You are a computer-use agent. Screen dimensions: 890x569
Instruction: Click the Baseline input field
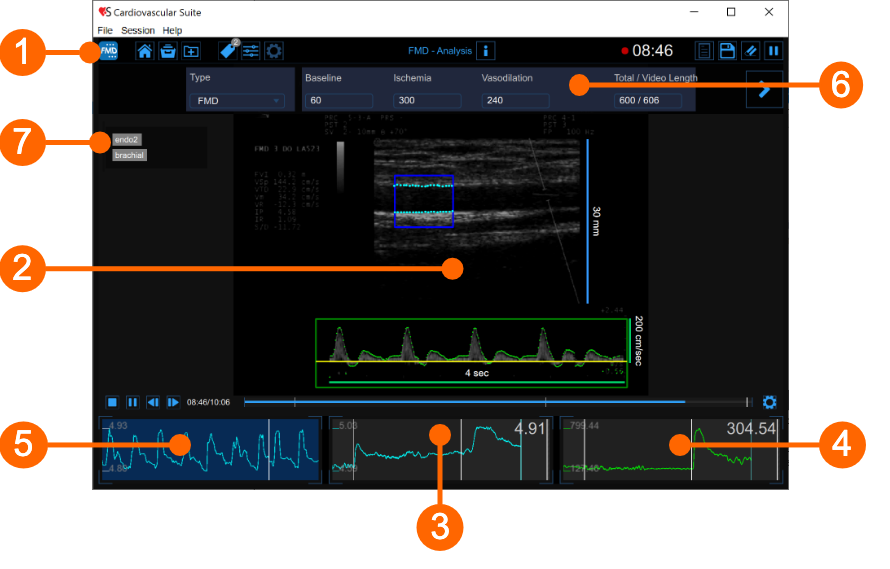pyautogui.click(x=339, y=101)
